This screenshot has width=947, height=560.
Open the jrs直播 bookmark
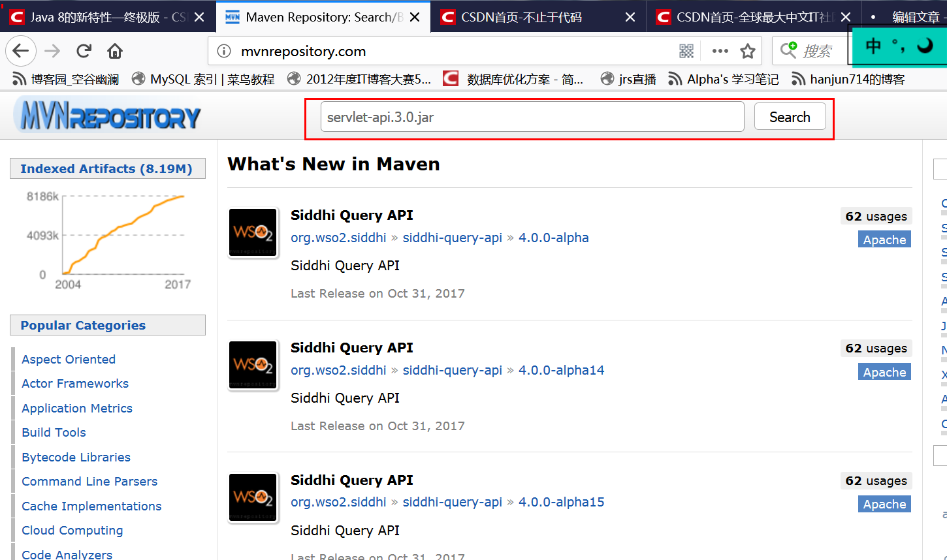pyautogui.click(x=628, y=79)
